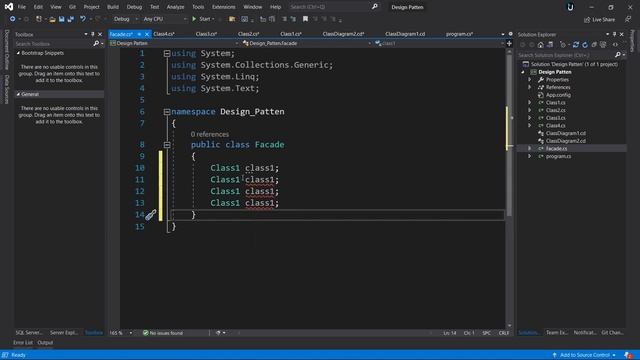Viewport: 640px width, 360px height.
Task: Switch to the ClassDiagram1.cd editor tab
Action: [405, 34]
